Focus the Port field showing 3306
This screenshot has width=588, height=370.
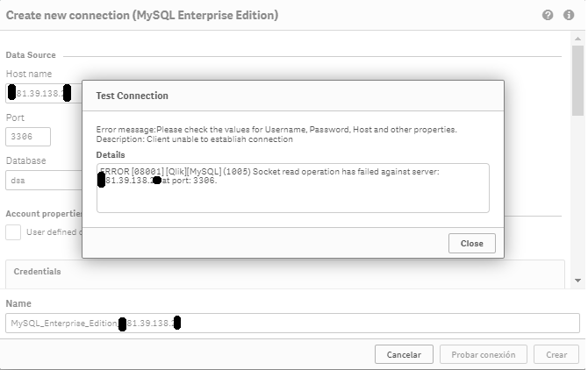point(28,137)
